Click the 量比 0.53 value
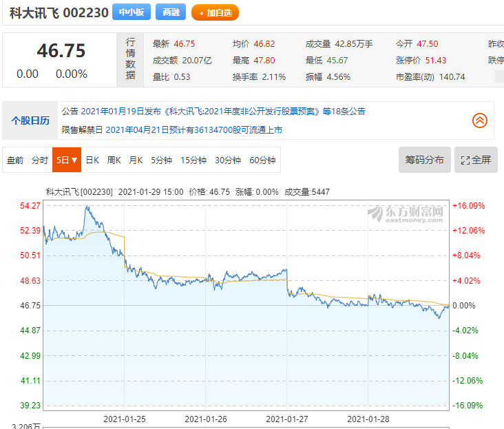 [x=182, y=77]
